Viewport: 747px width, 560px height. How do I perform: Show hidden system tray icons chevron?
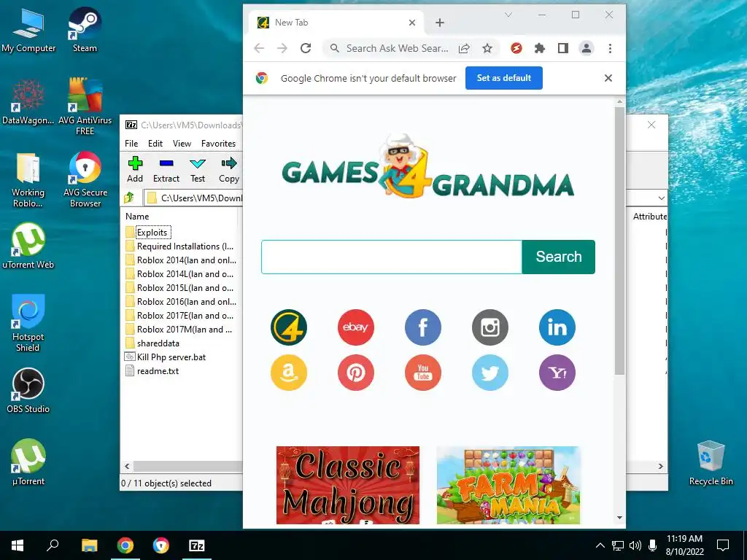[600, 545]
